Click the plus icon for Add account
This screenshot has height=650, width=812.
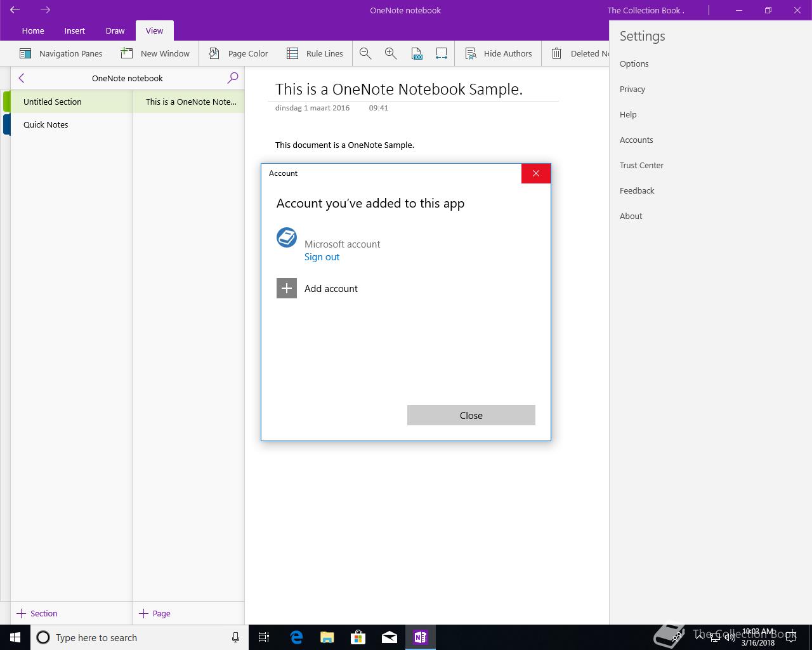287,288
